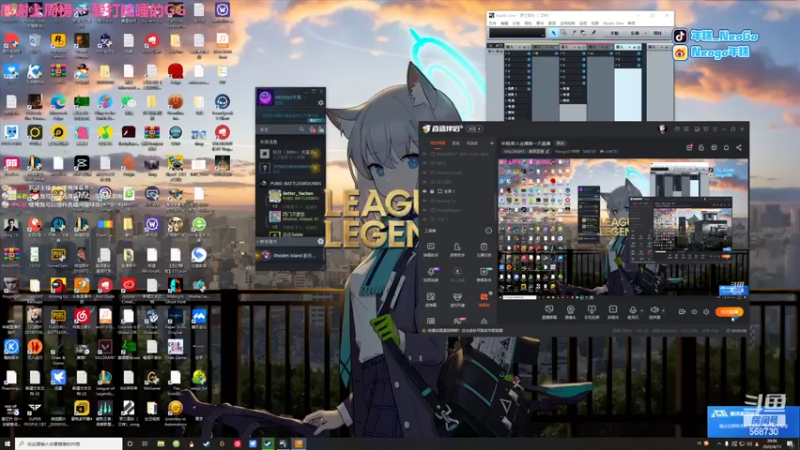Select the first scene tab in streaming app
The height and width of the screenshot is (450, 800).
click(x=438, y=143)
